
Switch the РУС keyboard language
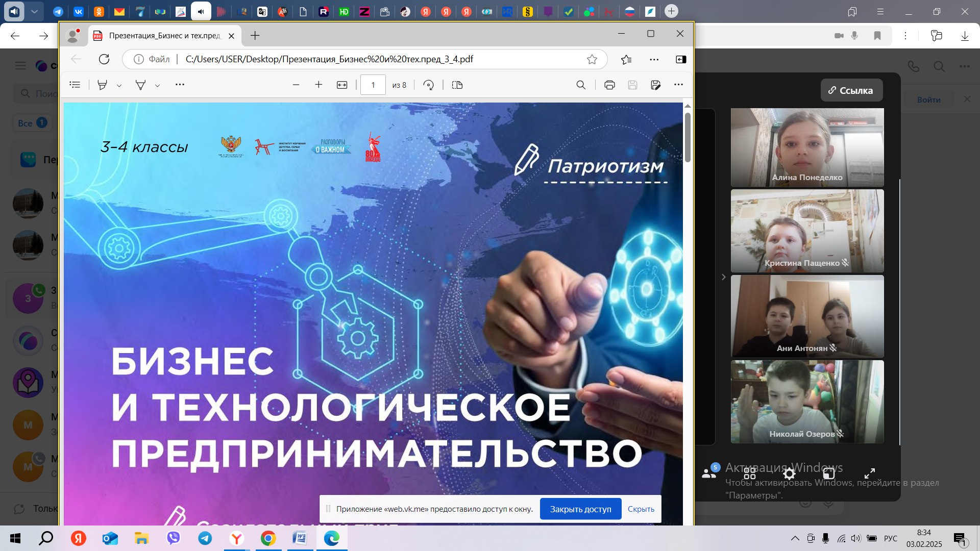point(890,538)
